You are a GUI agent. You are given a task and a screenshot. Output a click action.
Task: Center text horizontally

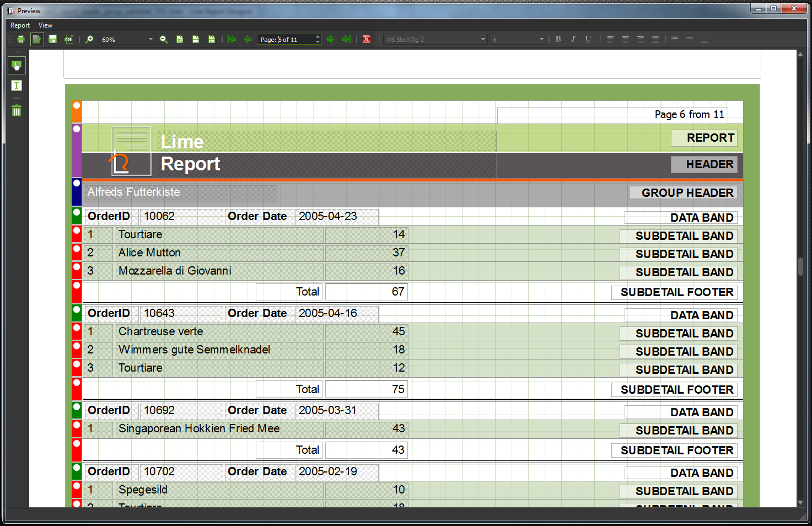[625, 39]
